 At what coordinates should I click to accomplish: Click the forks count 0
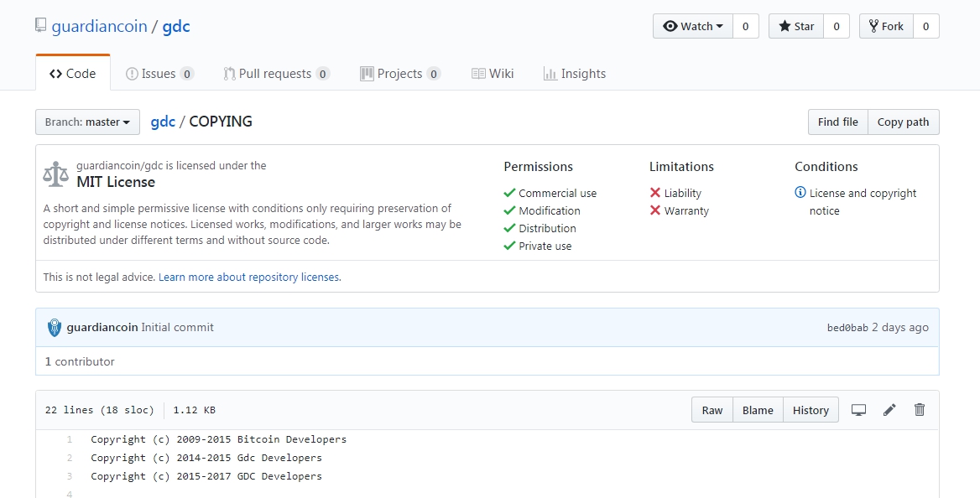[x=925, y=26]
